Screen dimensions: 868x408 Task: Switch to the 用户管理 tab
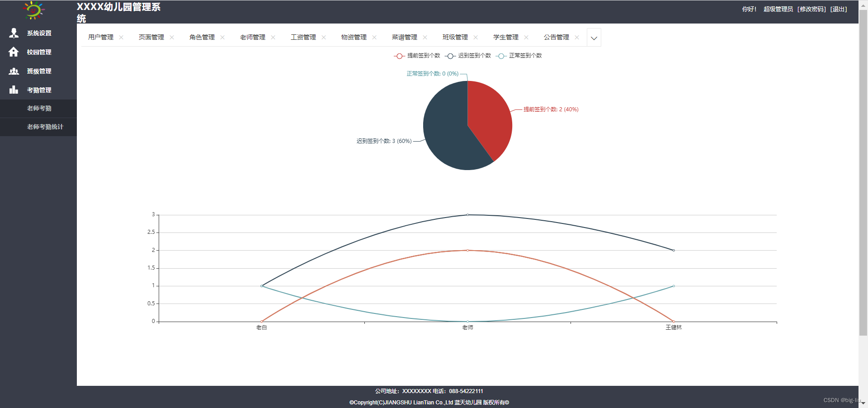[x=101, y=37]
